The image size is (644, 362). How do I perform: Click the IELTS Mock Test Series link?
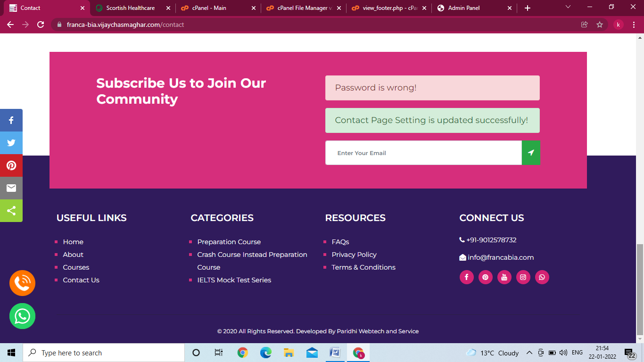(234, 280)
